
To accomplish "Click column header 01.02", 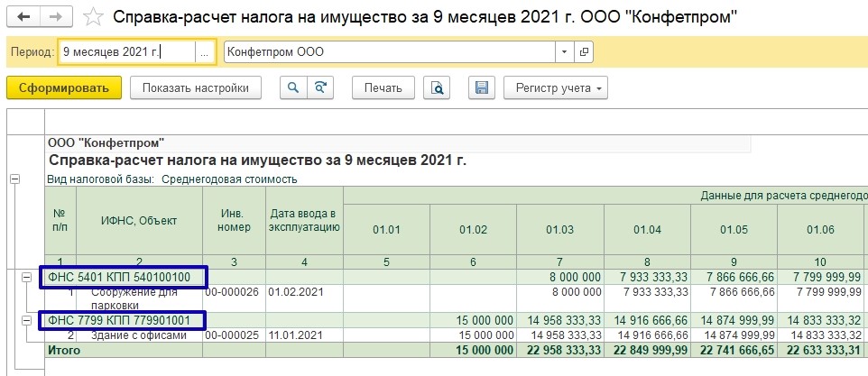I will [x=474, y=229].
